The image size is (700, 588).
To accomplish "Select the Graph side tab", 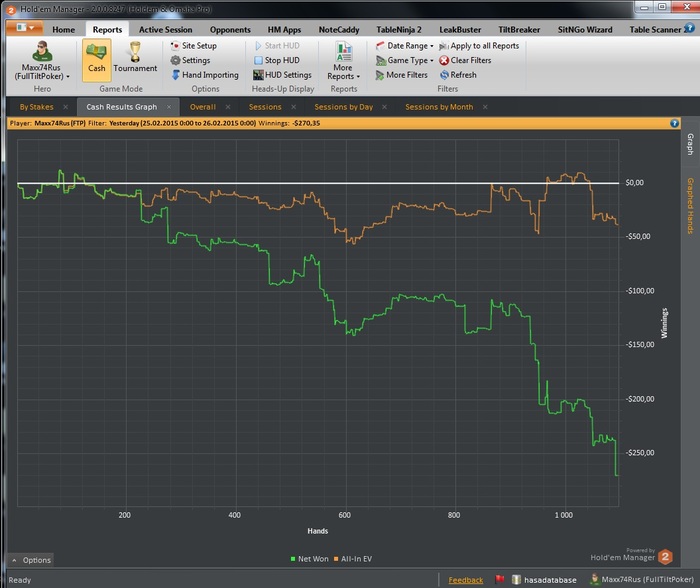I will click(x=690, y=144).
